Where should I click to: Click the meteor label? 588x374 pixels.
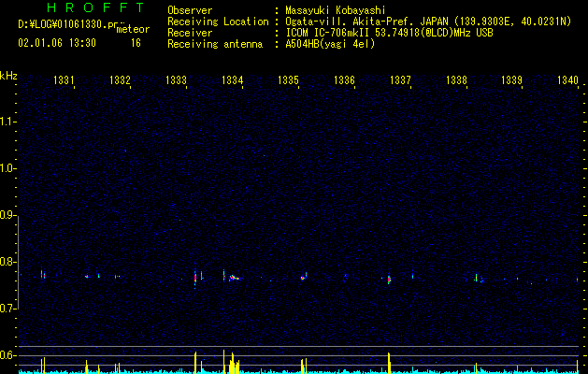point(133,29)
